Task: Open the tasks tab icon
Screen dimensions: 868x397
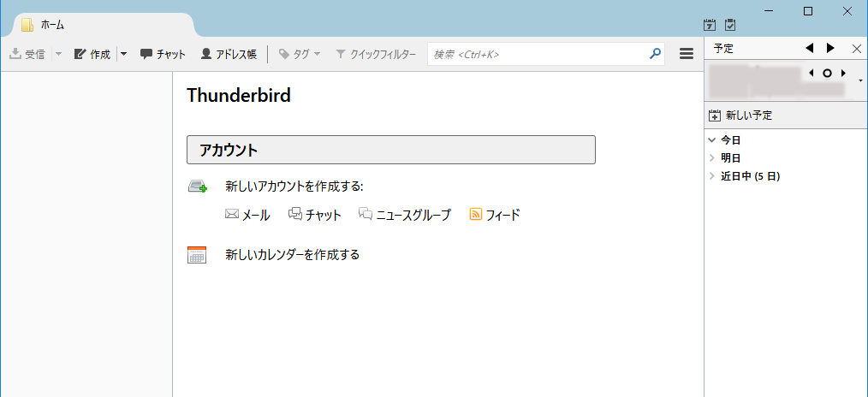Action: (x=730, y=25)
